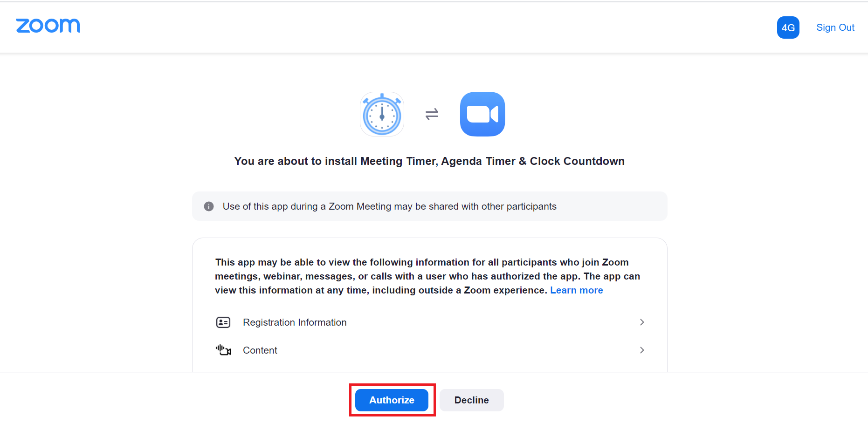Screen dimensions: 868x423
Task: Click the Meeting Timer installation heading
Action: 429,161
